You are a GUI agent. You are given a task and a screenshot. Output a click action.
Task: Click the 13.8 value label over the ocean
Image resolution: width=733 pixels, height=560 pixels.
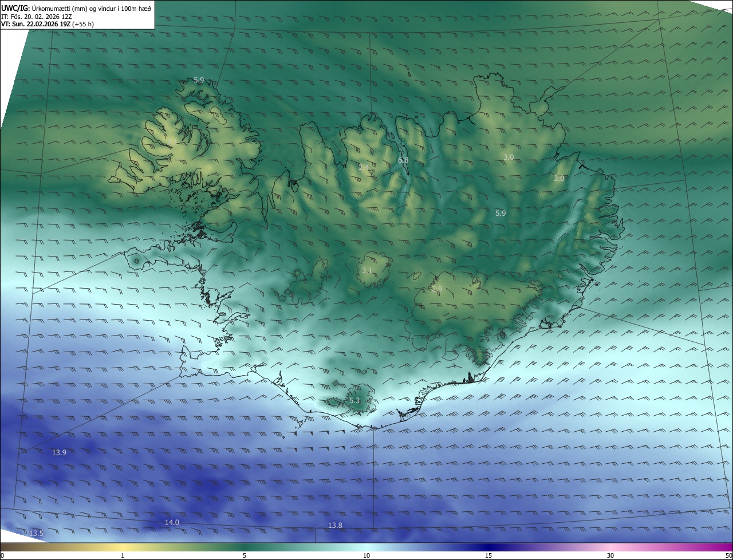tap(335, 525)
